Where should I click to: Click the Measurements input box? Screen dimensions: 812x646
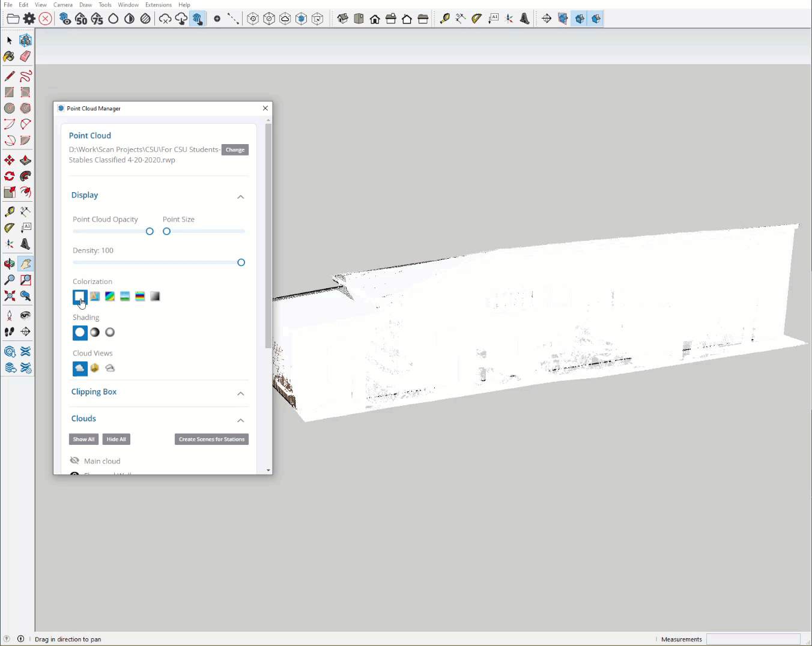pyautogui.click(x=753, y=639)
